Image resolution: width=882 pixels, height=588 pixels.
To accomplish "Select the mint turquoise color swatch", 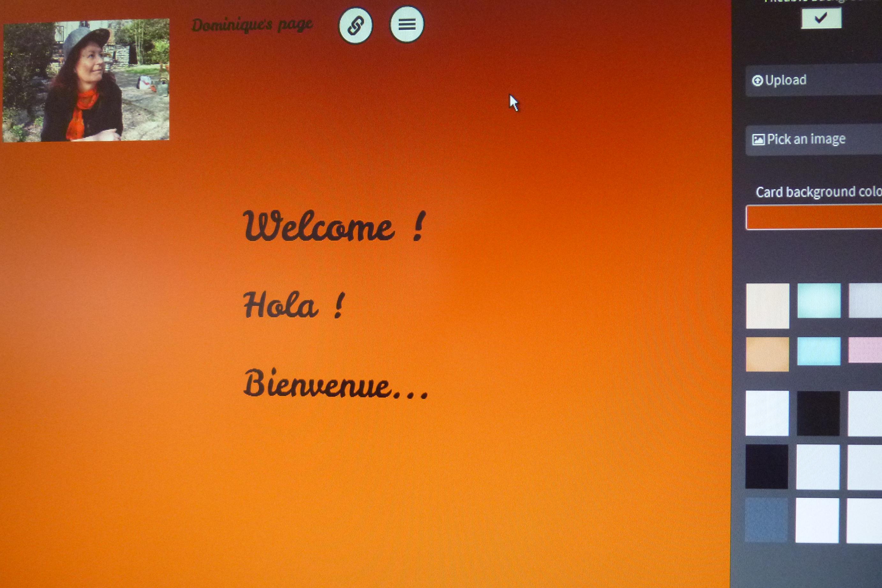I will pyautogui.click(x=819, y=300).
